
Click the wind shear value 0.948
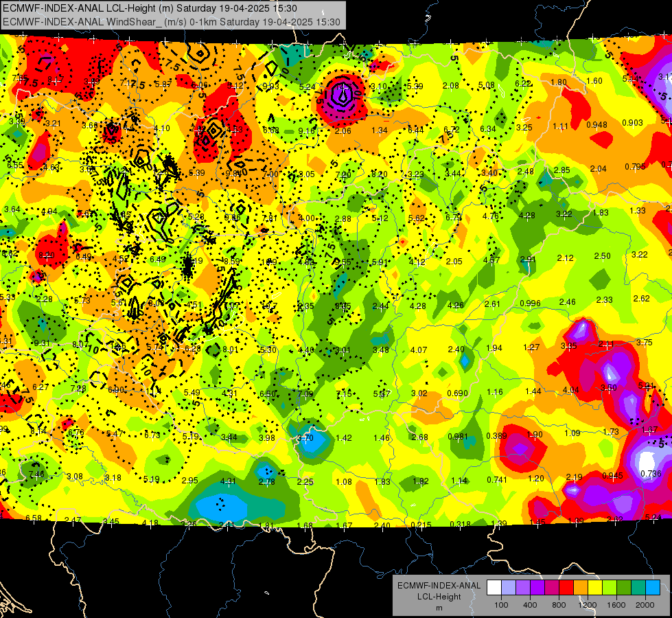(597, 125)
